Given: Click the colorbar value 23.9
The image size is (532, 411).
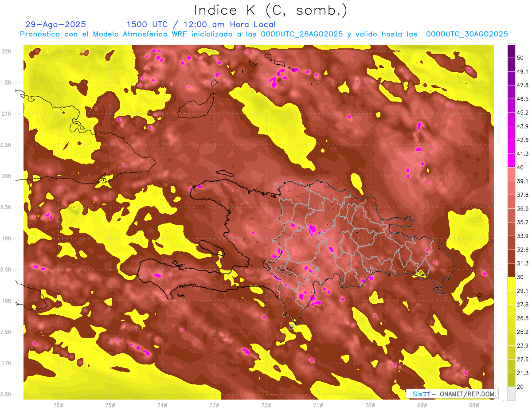Looking at the screenshot, I should coord(522,345).
